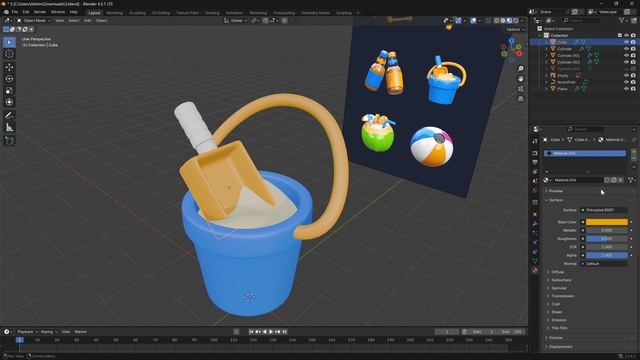
Task: Toggle Collection exclude checkbox
Action: coord(620,36)
